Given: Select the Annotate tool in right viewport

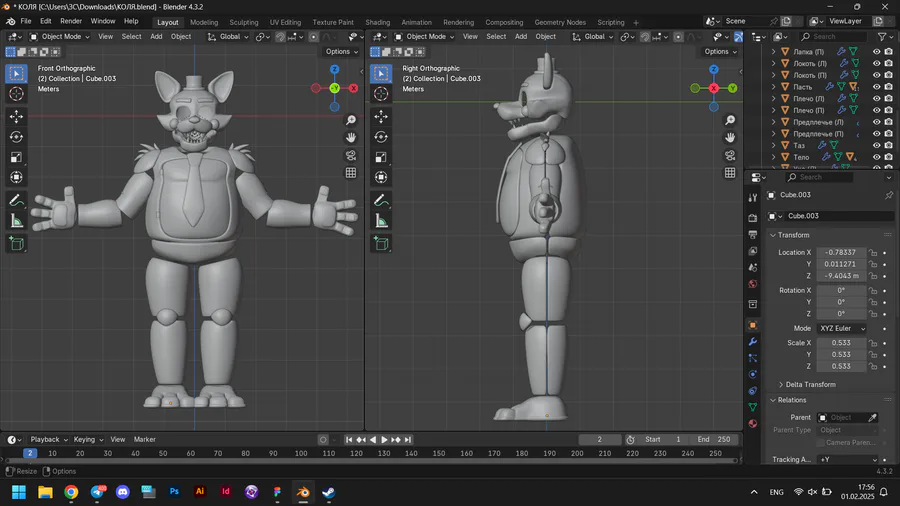Looking at the screenshot, I should 381,201.
